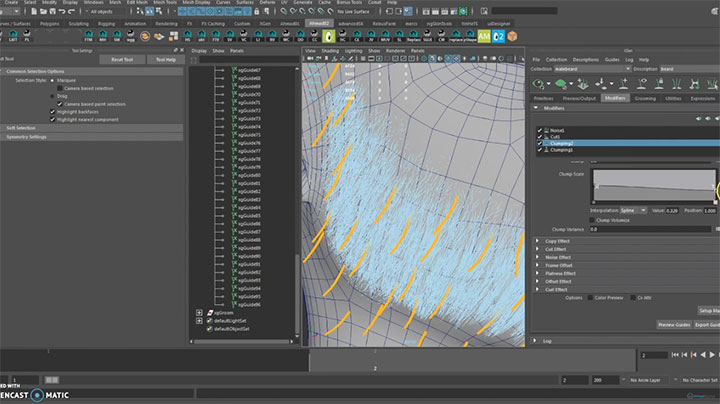The height and width of the screenshot is (404, 720).
Task: Expand the xgGroom node in outliner
Action: (x=199, y=313)
